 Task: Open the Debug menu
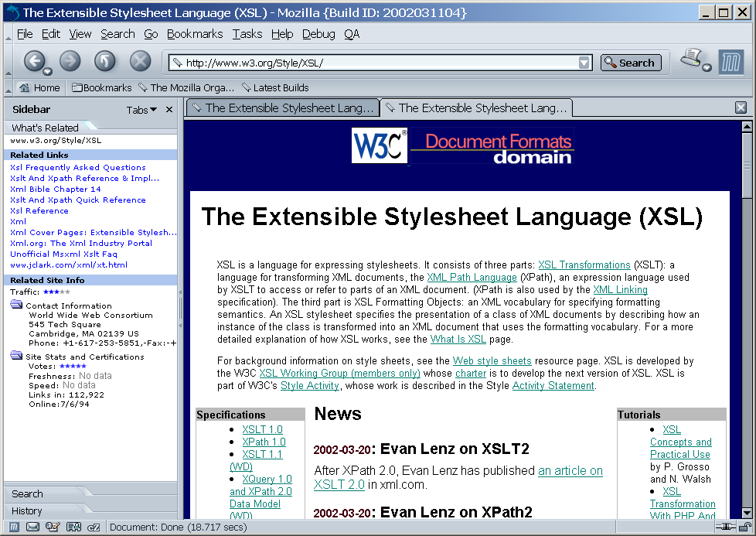[x=318, y=34]
